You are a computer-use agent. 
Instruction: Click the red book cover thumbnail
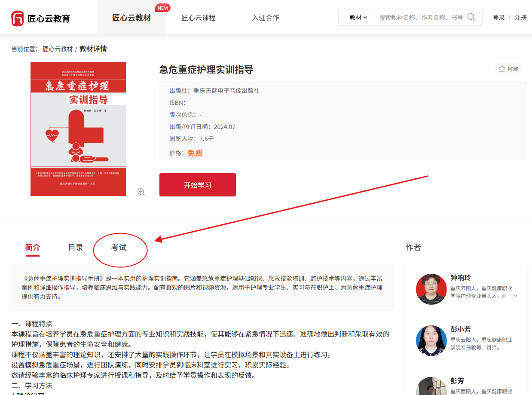click(x=78, y=129)
